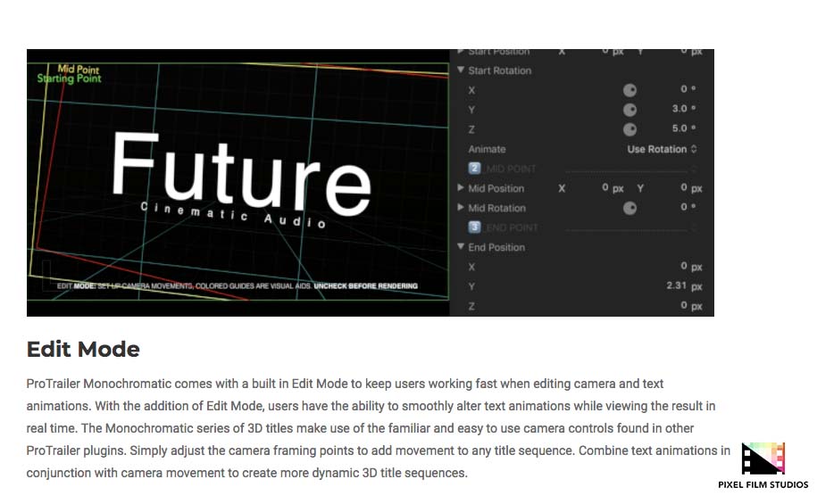817x504 pixels.
Task: Open the Animate Use Rotation dropdown
Action: pos(662,149)
